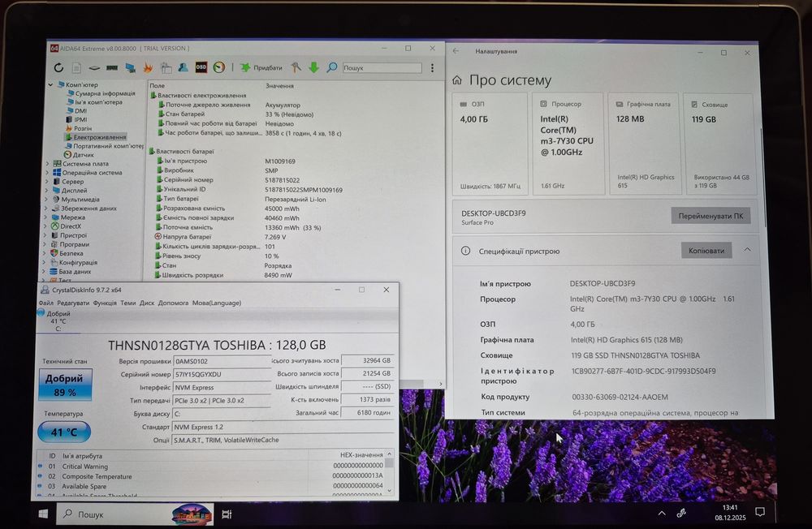Open the gauge sensor panel icon in AIDA64
The image size is (812, 529).
point(219,68)
